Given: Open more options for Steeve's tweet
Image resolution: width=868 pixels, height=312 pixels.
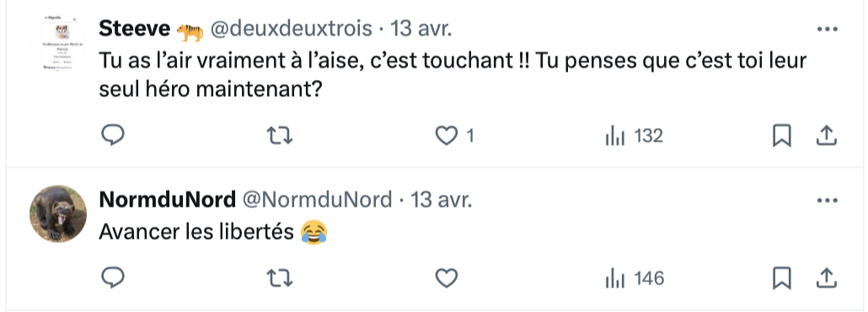Looking at the screenshot, I should click(x=827, y=30).
